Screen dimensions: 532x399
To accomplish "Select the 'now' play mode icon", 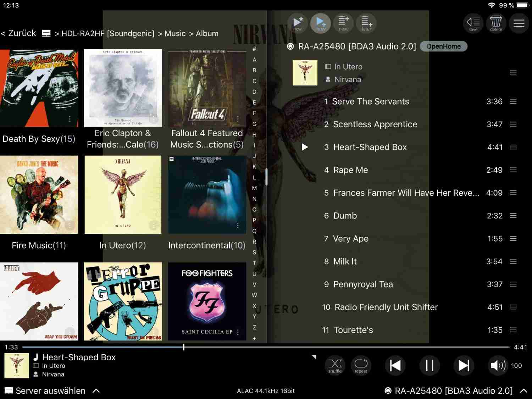I will [x=321, y=23].
